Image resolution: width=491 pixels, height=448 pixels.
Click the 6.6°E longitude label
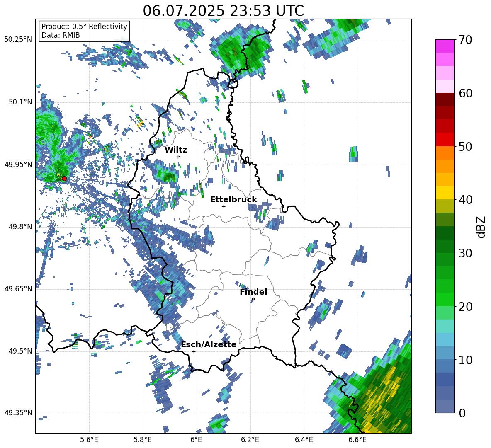pos(357,440)
